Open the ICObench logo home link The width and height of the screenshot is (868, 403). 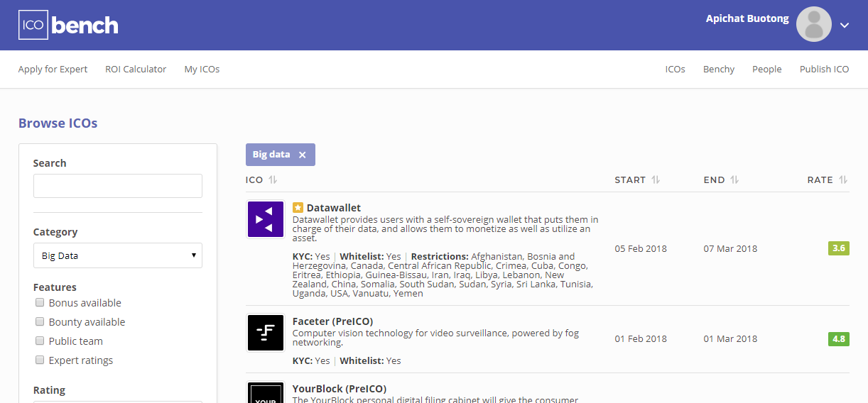pyautogui.click(x=68, y=25)
